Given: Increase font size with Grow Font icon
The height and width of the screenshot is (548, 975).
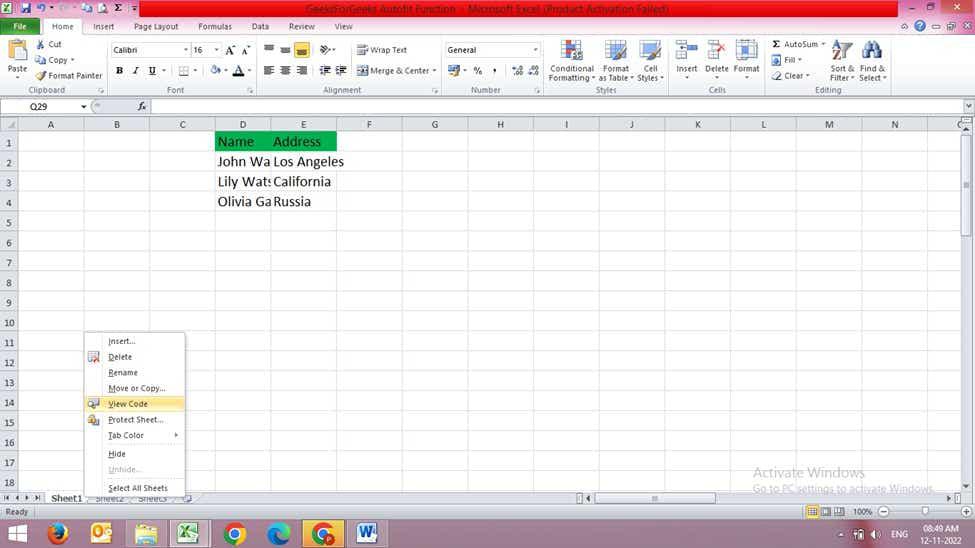Looking at the screenshot, I should (x=230, y=50).
